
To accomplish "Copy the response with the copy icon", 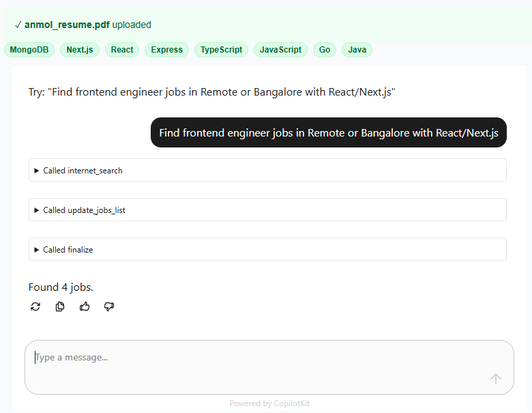I will pyautogui.click(x=60, y=307).
